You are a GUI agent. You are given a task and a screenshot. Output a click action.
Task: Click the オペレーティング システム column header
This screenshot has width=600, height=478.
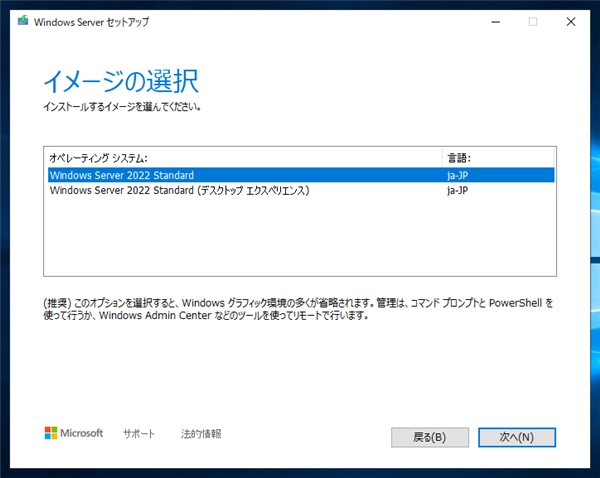pos(245,158)
